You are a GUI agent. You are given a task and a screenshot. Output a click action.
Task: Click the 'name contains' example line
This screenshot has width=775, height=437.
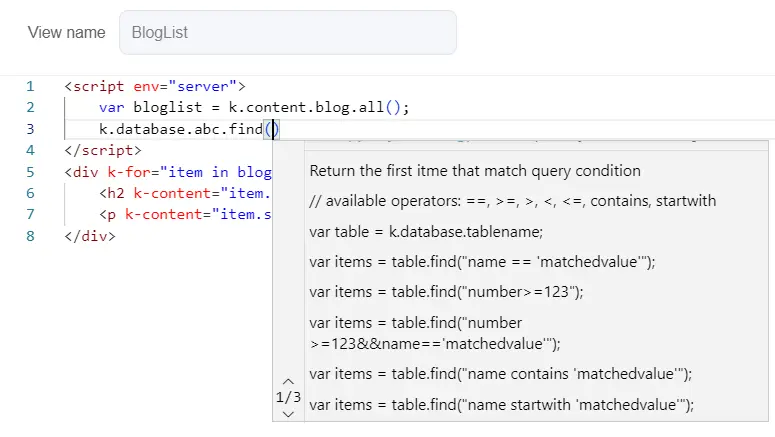point(500,373)
